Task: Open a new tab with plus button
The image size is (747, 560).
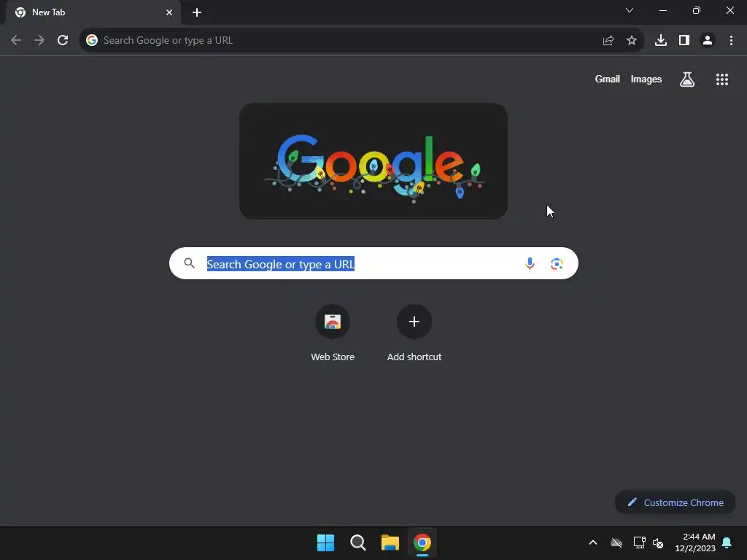Action: (x=197, y=12)
